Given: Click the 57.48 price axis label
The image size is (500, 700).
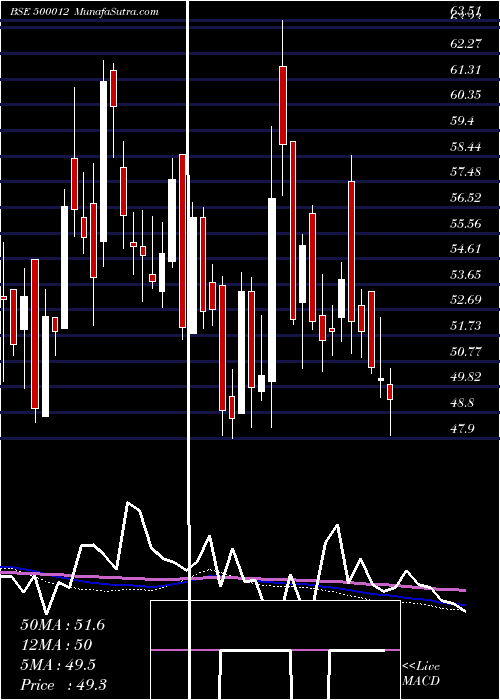Looking at the screenshot, I should click(x=466, y=171).
